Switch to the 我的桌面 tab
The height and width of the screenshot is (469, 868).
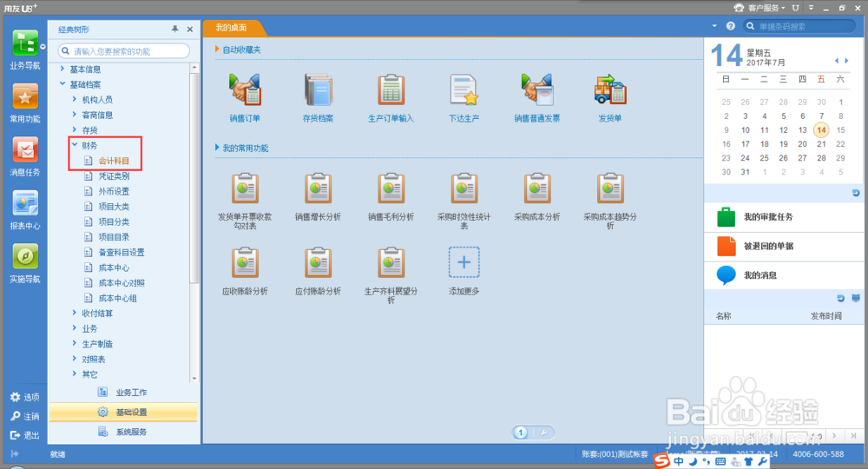[x=232, y=28]
